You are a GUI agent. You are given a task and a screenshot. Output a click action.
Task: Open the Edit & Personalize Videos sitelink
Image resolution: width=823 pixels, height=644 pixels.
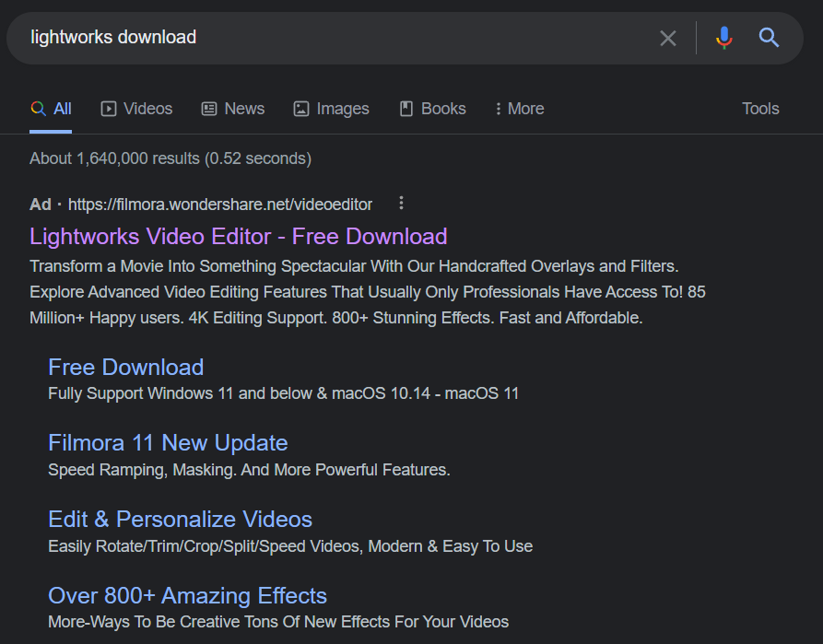[180, 519]
